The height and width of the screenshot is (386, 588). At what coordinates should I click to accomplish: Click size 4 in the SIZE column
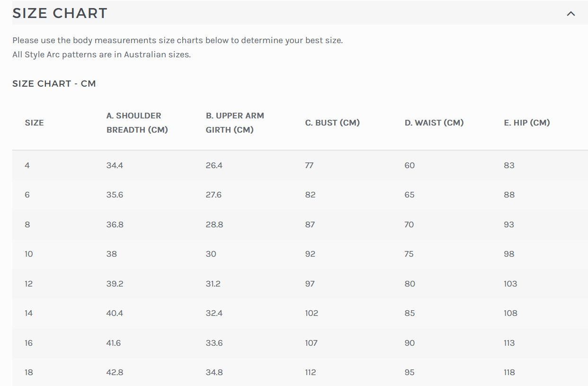tap(27, 165)
